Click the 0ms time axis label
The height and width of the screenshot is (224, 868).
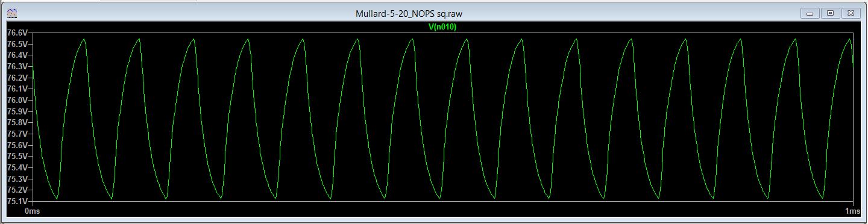(32, 211)
